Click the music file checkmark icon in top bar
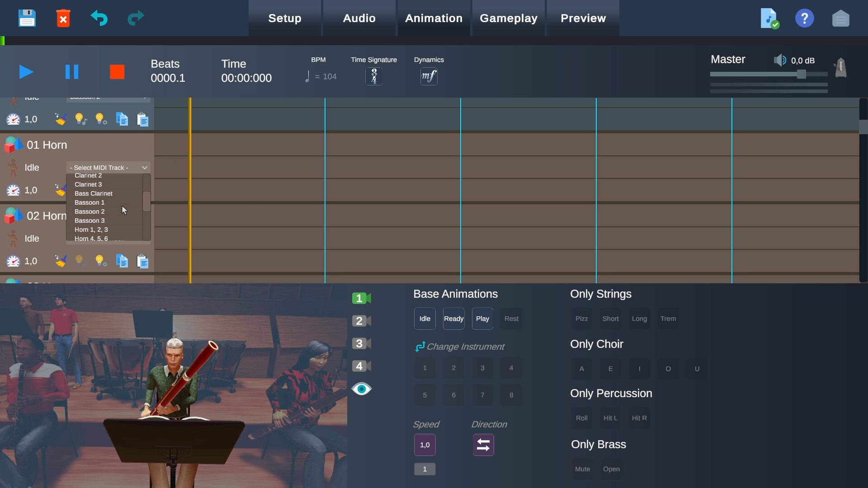The image size is (868, 488). pos(769,18)
